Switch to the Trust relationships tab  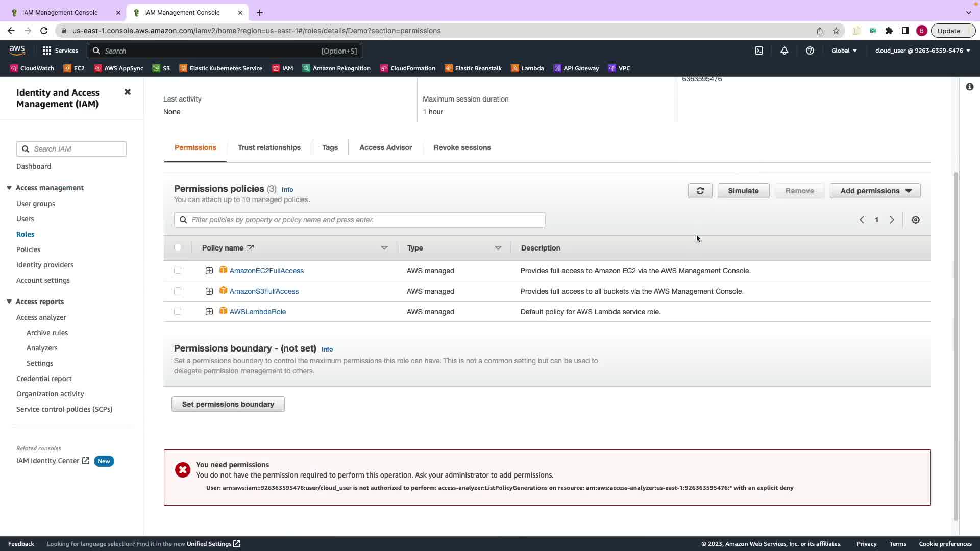(269, 147)
